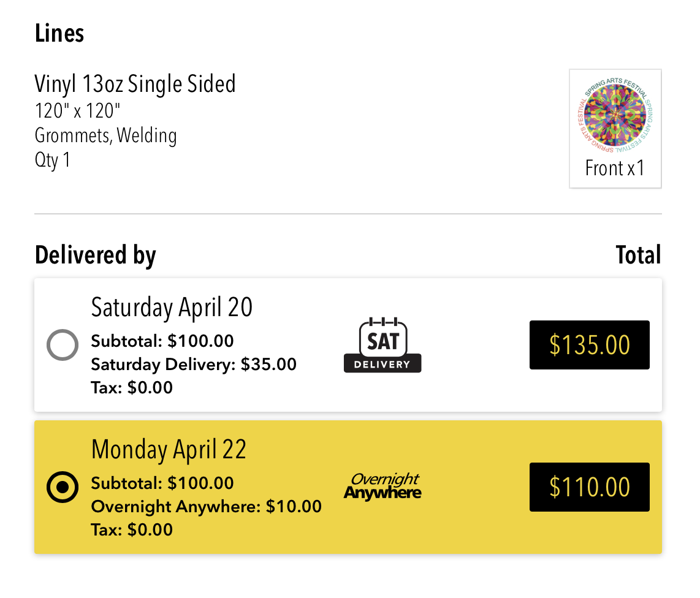The image size is (700, 598).
Task: Click the Qty 1 quantity text
Action: pos(53,160)
